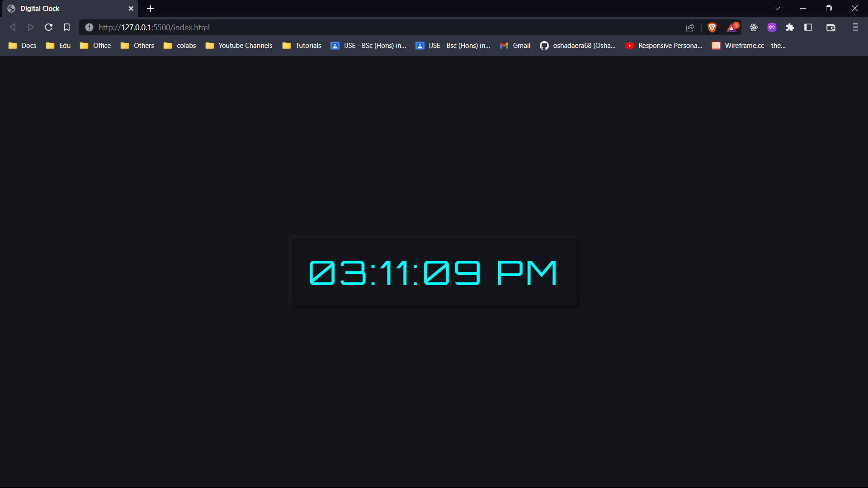Click the site information icon in address bar
This screenshot has height=488, width=868.
tap(89, 28)
